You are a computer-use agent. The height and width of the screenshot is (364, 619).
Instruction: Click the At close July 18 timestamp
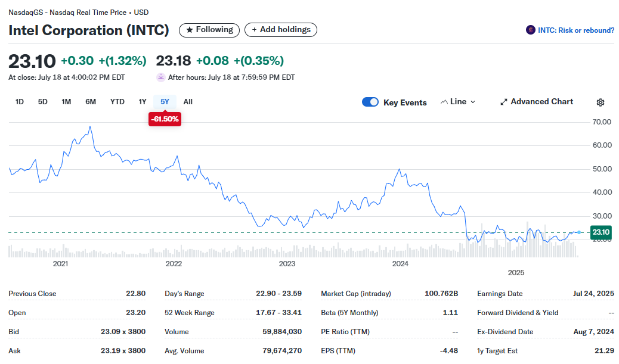tap(67, 77)
